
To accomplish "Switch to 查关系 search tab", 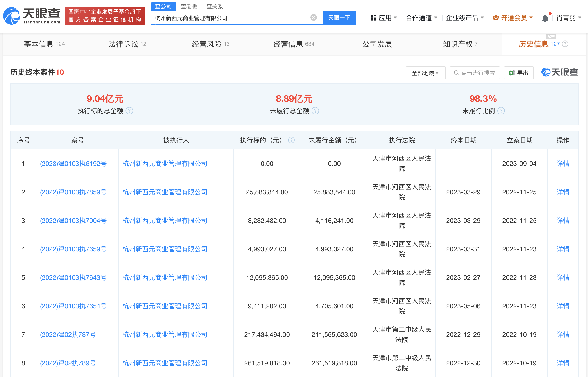I will coord(215,6).
